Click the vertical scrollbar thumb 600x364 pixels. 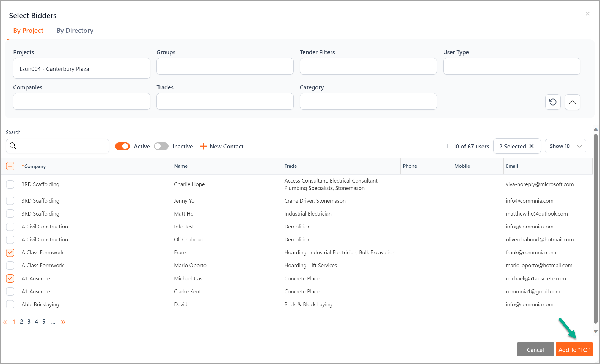pyautogui.click(x=596, y=229)
